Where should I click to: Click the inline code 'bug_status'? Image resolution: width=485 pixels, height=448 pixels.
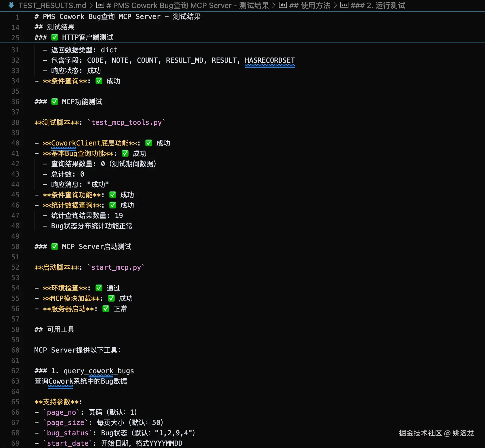tap(68, 433)
